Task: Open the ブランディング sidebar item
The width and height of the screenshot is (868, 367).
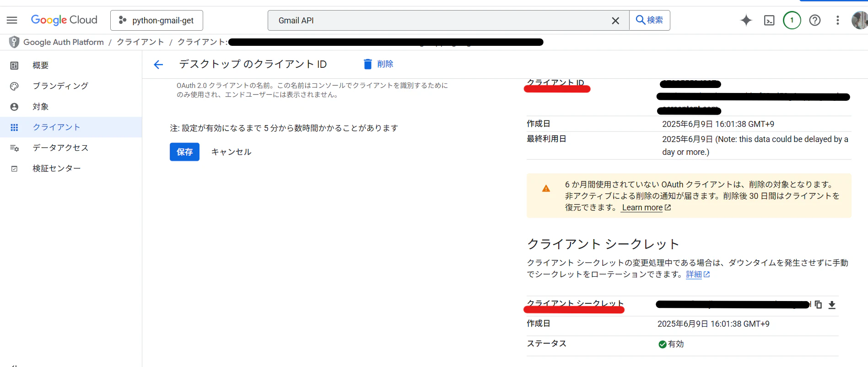Action: click(x=71, y=86)
